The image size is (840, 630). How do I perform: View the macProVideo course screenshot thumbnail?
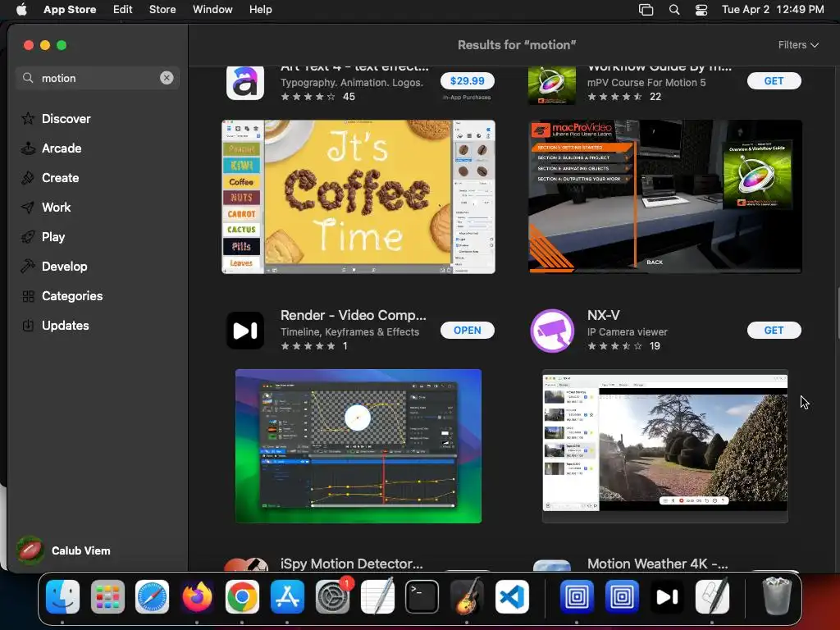pyautogui.click(x=664, y=197)
